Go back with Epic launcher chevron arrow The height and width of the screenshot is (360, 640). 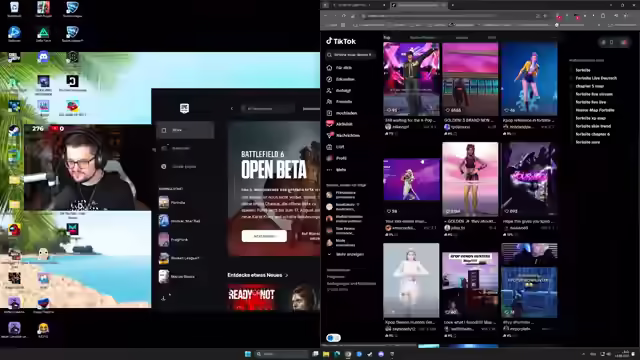(x=232, y=109)
